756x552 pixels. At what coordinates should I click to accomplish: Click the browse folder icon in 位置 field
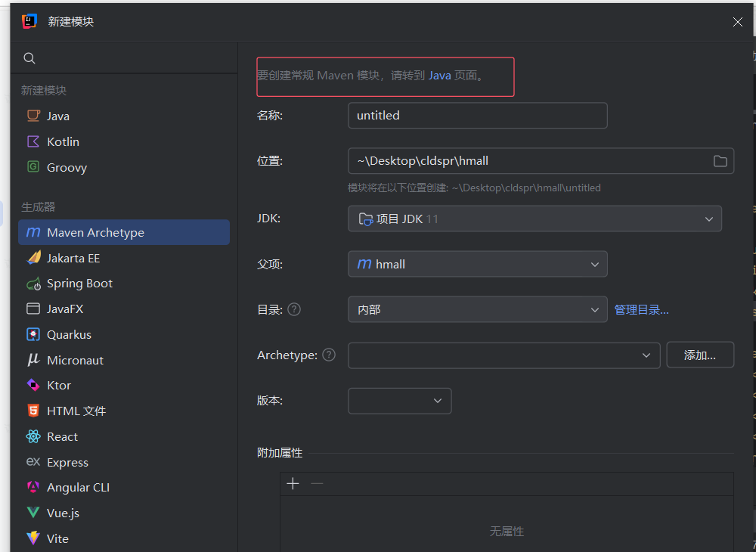pyautogui.click(x=720, y=161)
